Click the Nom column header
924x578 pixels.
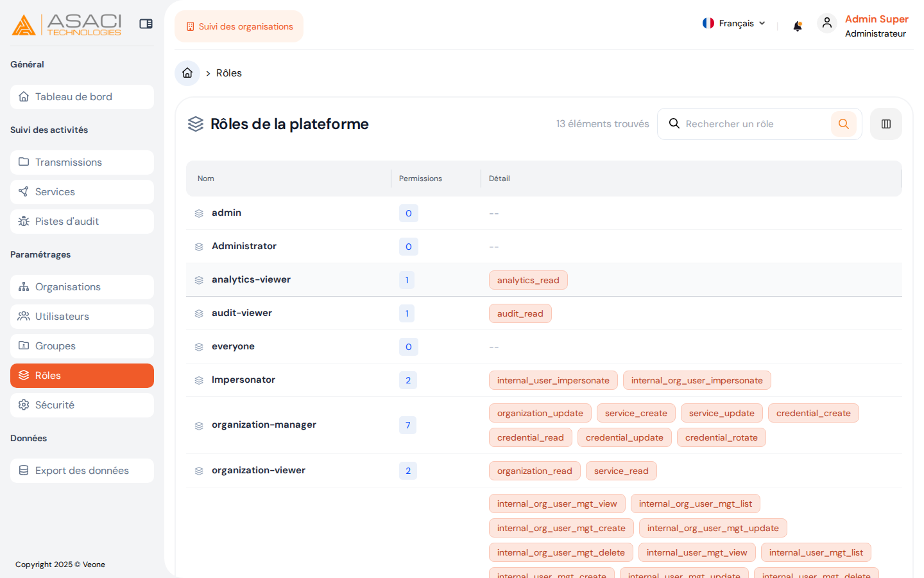click(x=206, y=179)
